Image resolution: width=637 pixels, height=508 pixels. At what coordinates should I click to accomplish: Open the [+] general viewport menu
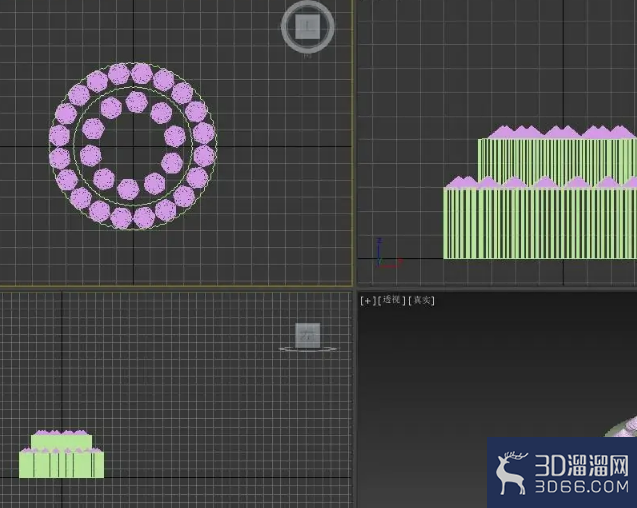[x=367, y=301]
